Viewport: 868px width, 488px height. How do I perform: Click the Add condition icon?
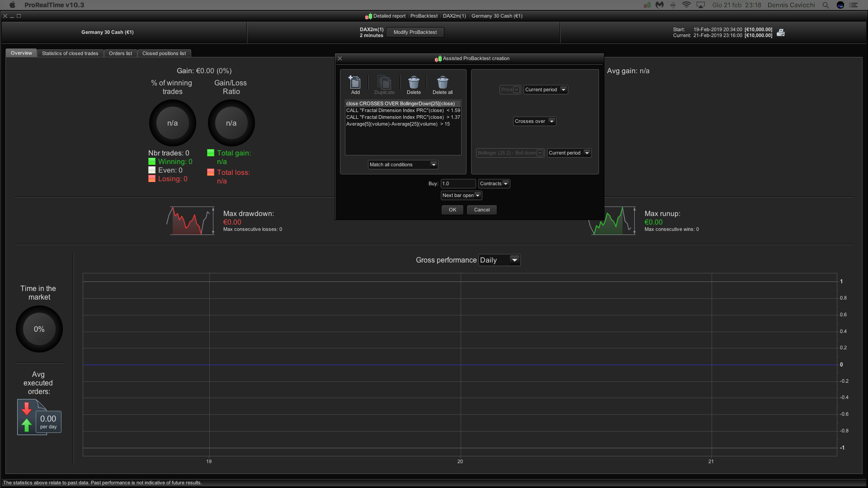pos(355,83)
